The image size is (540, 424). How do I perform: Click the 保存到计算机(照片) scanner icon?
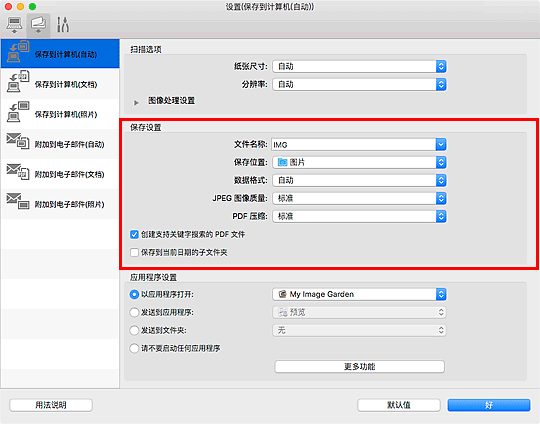pyautogui.click(x=18, y=112)
